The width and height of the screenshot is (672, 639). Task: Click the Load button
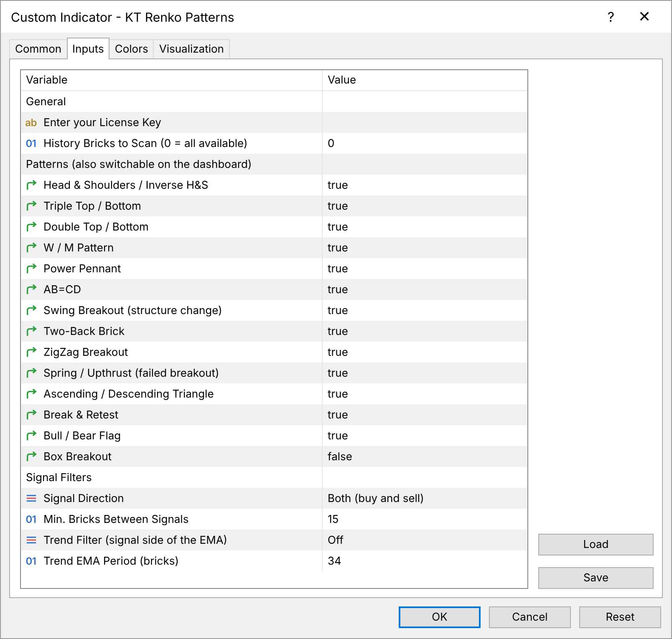(x=596, y=544)
